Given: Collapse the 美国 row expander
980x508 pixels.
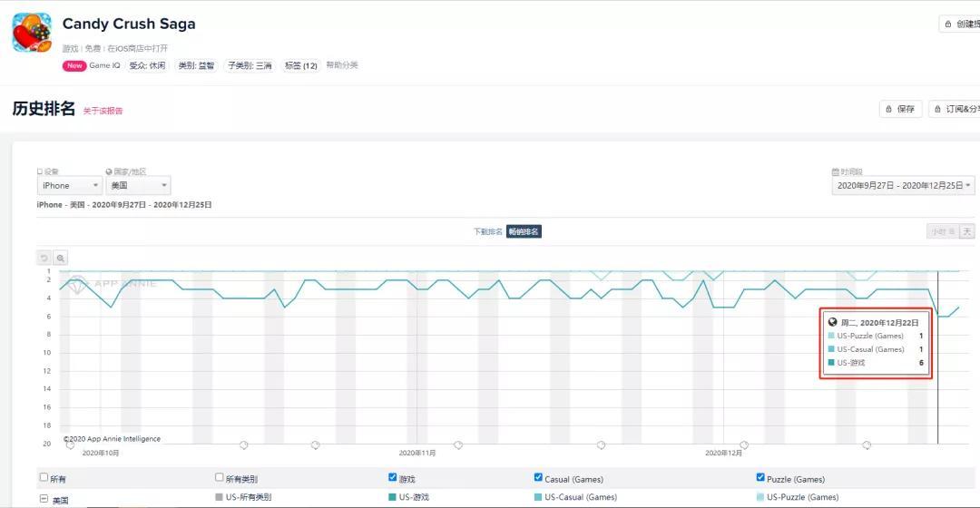Looking at the screenshot, I should [44, 499].
